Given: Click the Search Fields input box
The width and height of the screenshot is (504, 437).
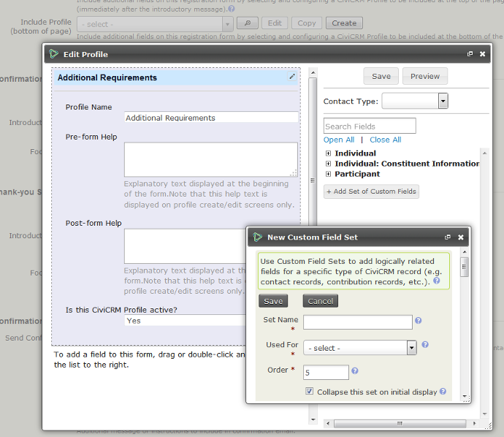Looking at the screenshot, I should [370, 126].
